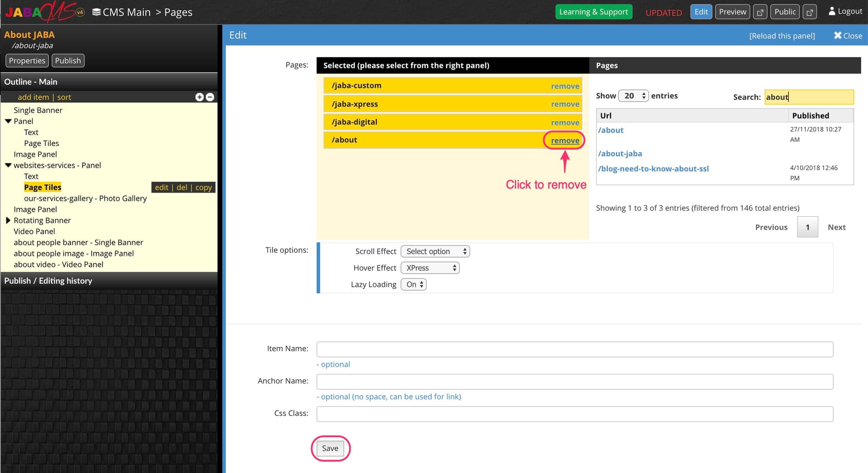Screen dimensions: 868x473
Task: Click pagination page 1
Action: pos(807,227)
